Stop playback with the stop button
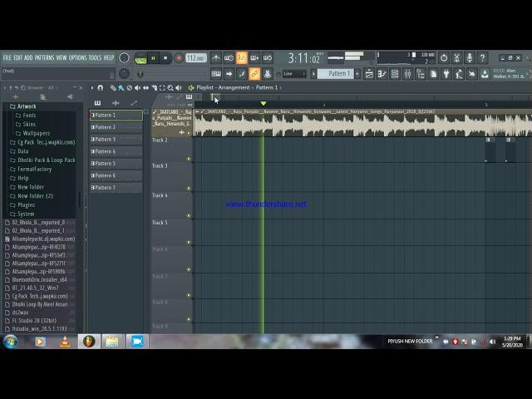 pos(165,58)
